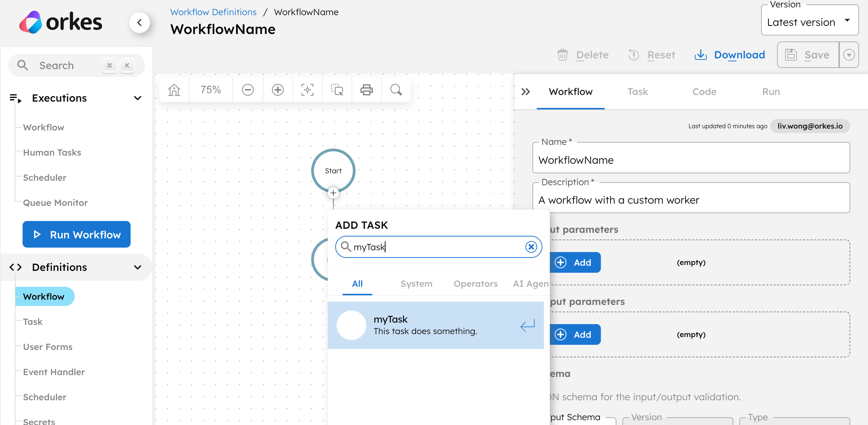The width and height of the screenshot is (868, 425).
Task: Collapse the sidebar with the back chevron
Action: 139,23
